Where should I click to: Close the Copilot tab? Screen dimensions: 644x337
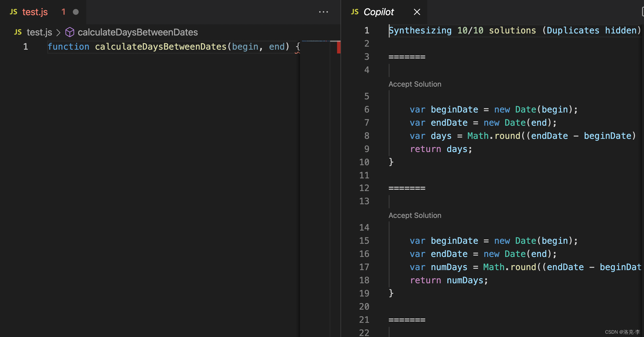point(417,12)
